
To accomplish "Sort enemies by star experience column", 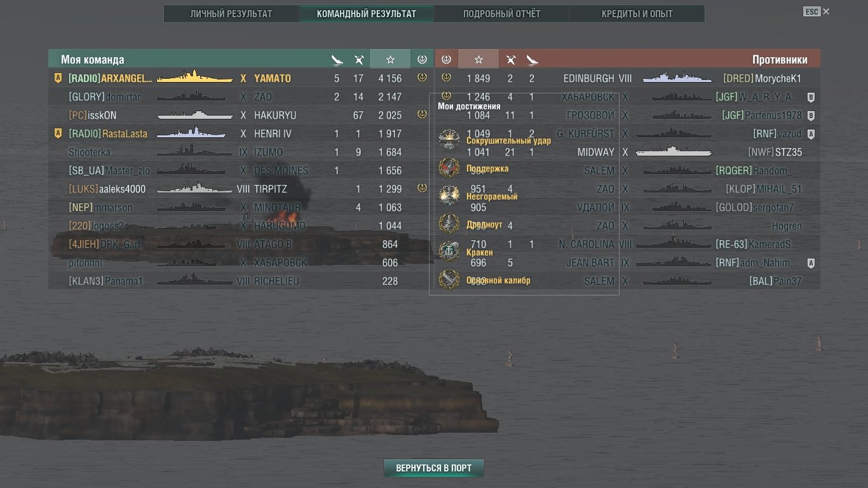I will click(478, 59).
